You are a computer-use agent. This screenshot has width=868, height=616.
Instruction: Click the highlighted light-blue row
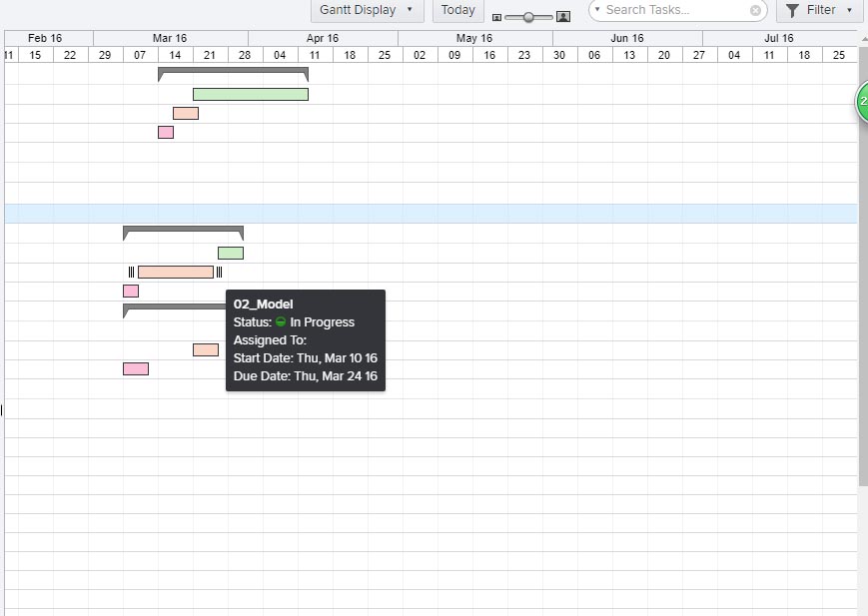pyautogui.click(x=431, y=214)
